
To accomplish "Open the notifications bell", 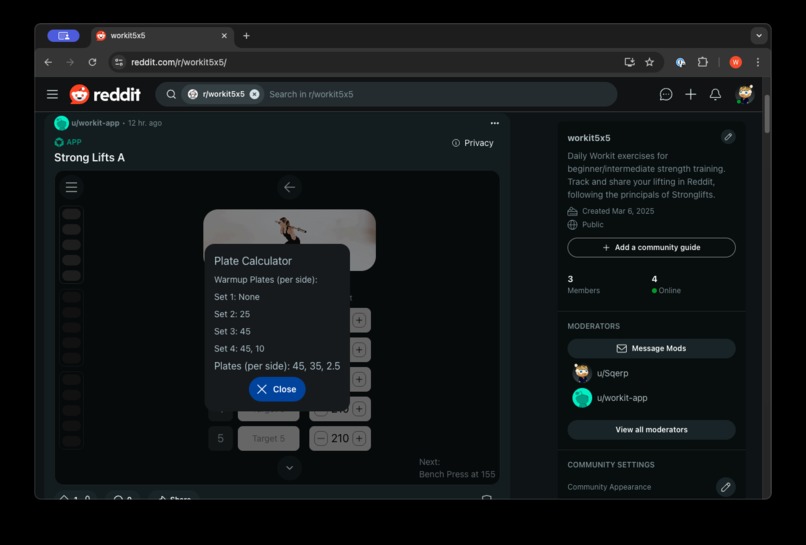I will [x=715, y=94].
